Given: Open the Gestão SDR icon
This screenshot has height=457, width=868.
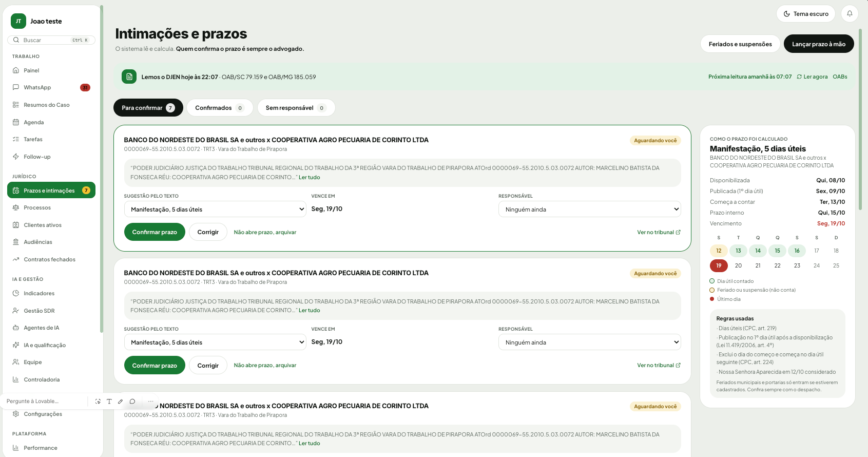Looking at the screenshot, I should [x=16, y=311].
